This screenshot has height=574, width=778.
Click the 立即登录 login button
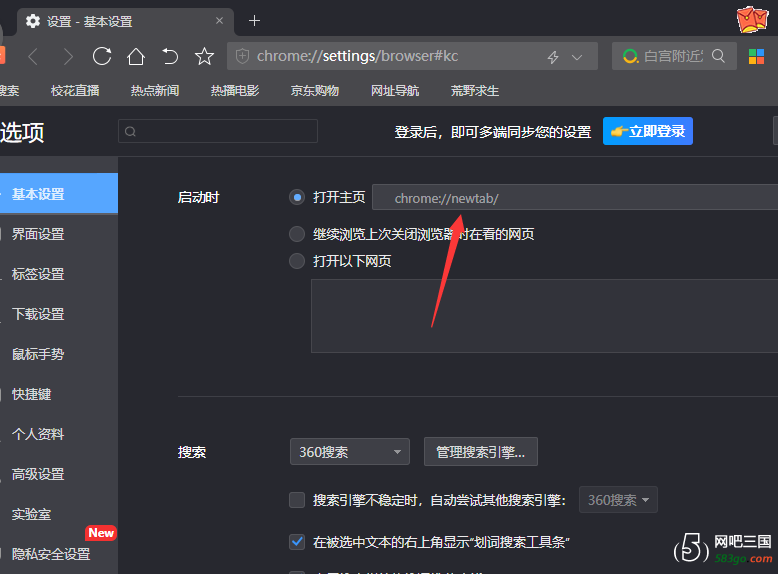(x=647, y=131)
